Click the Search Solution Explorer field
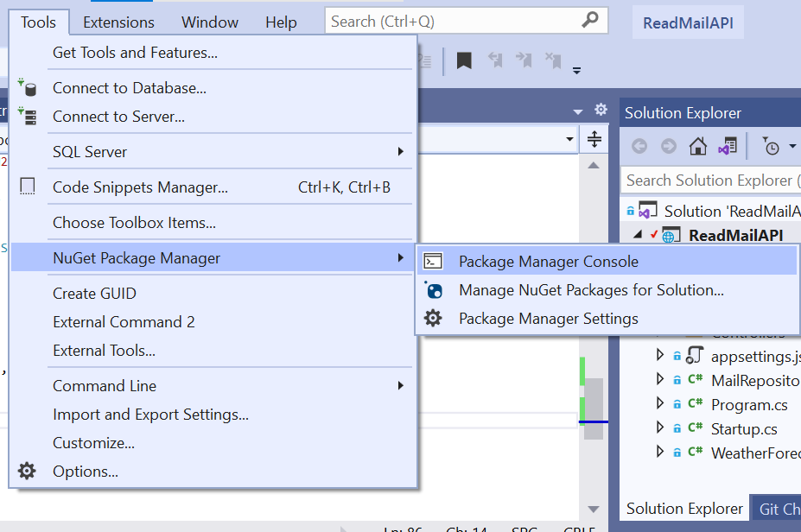Viewport: 801px width, 532px height. pyautogui.click(x=710, y=180)
